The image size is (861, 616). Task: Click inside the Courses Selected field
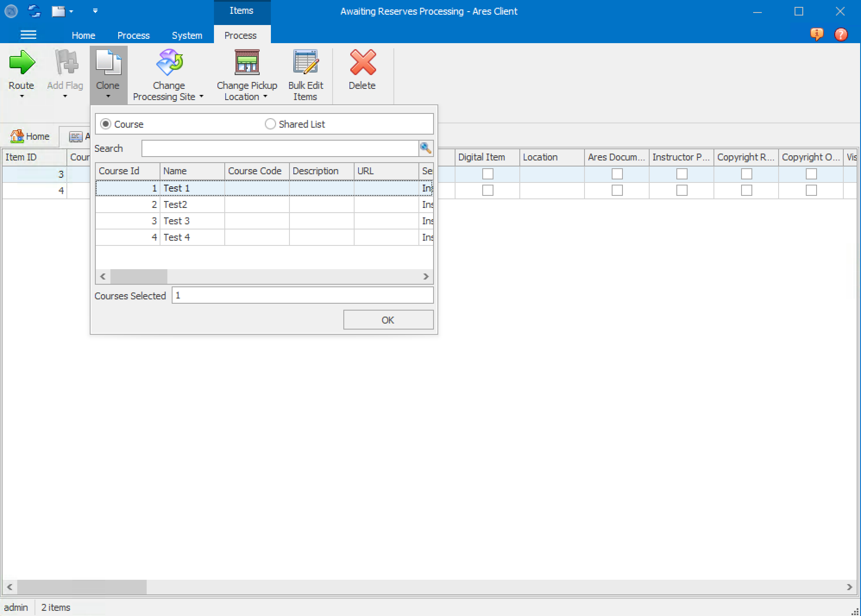[x=302, y=295]
